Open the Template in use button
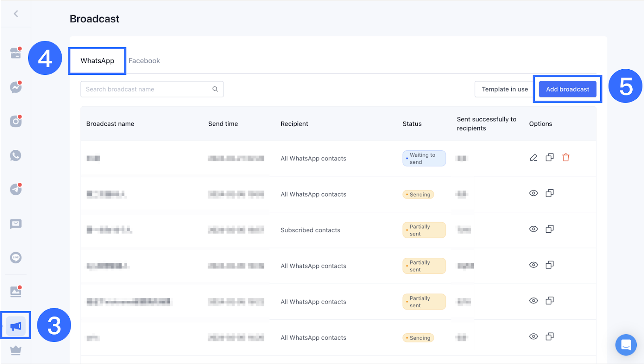644x364 pixels. (505, 89)
